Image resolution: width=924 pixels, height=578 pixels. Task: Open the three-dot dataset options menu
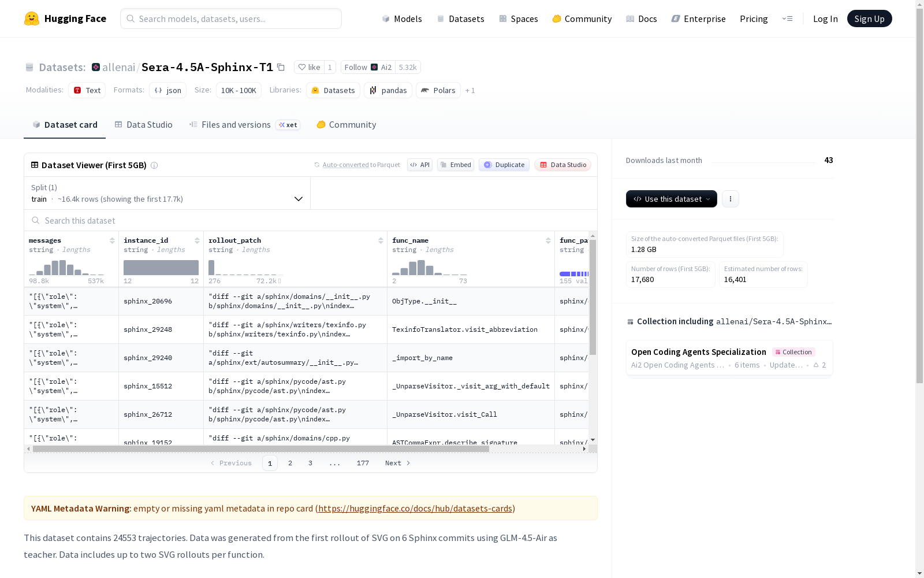pos(731,199)
